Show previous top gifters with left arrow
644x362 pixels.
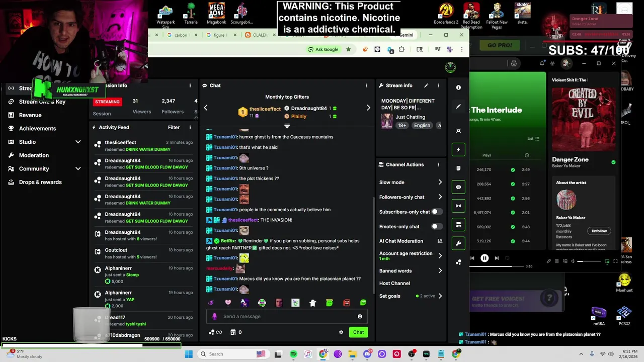205,108
